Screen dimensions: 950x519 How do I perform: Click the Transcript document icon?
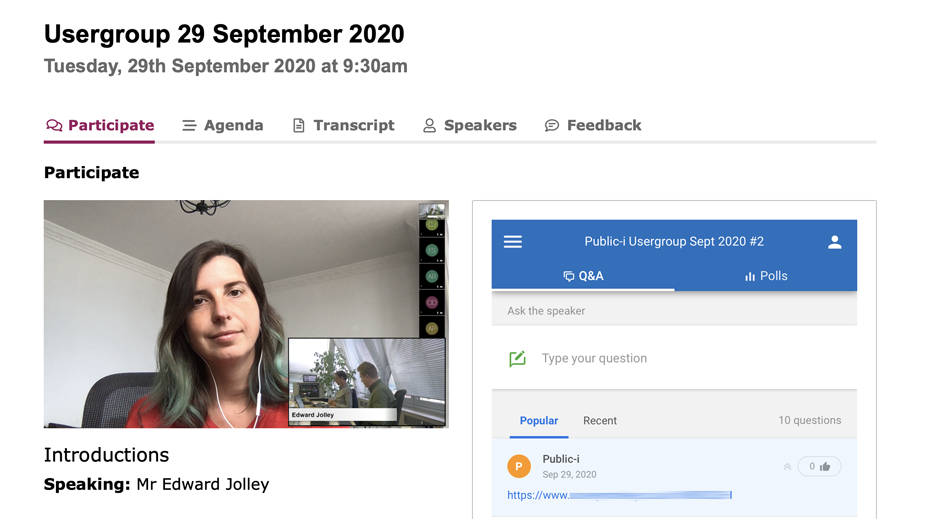299,125
